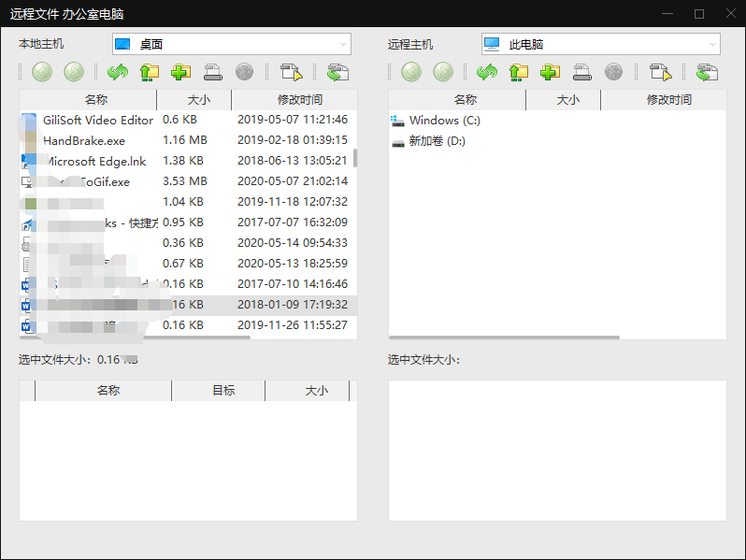Image resolution: width=746 pixels, height=560 pixels.
Task: Select Microsoft Edge.lnk in local list
Action: (x=189, y=161)
